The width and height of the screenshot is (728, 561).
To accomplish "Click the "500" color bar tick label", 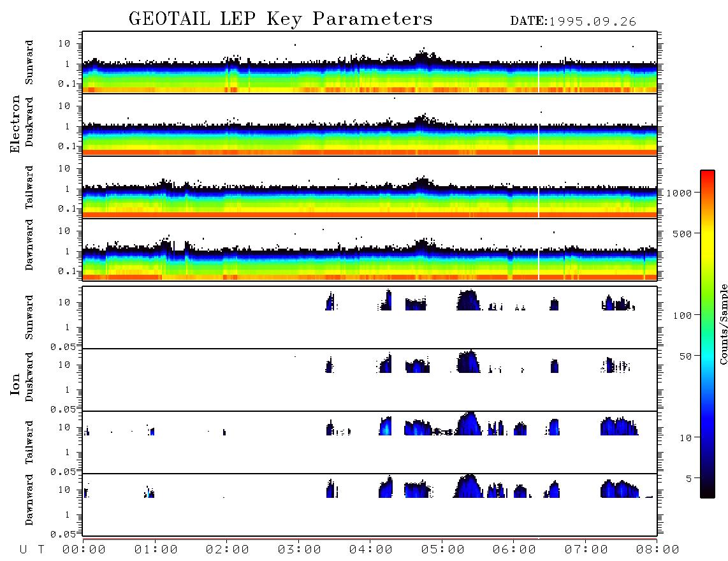I will [681, 233].
